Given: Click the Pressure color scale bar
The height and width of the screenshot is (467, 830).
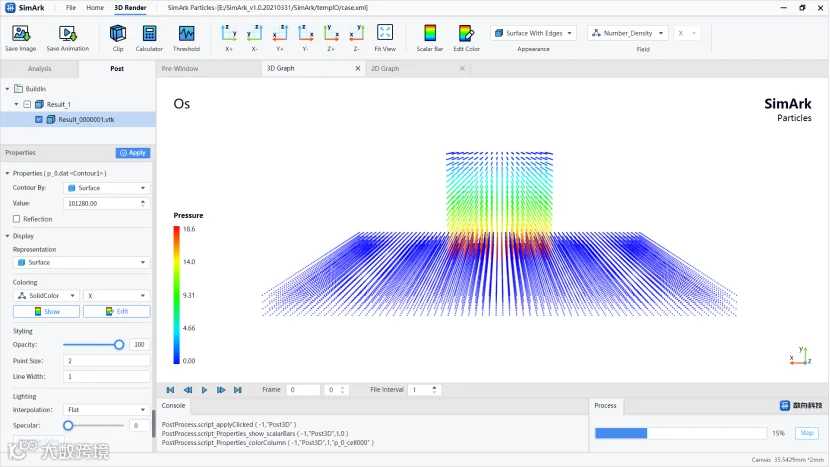Looking at the screenshot, I should click(176, 295).
